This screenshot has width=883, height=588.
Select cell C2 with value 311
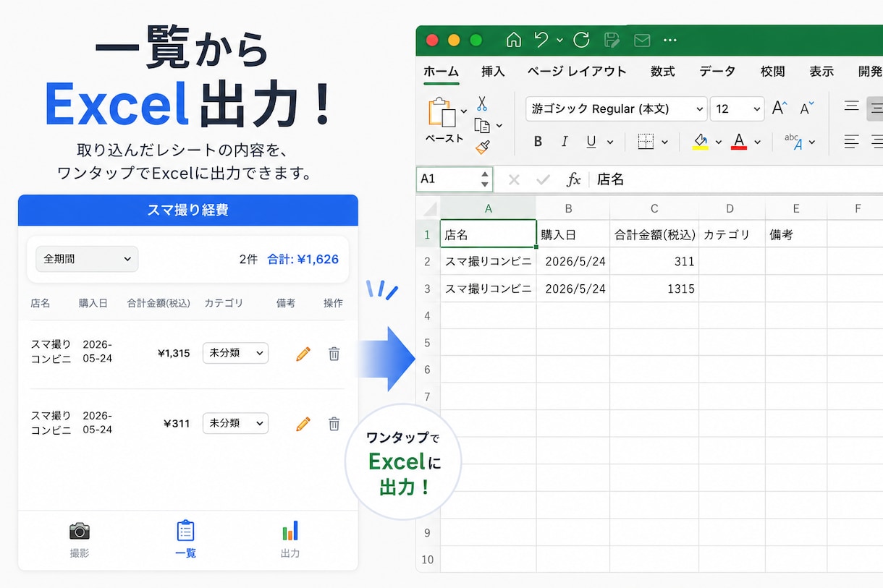click(654, 261)
